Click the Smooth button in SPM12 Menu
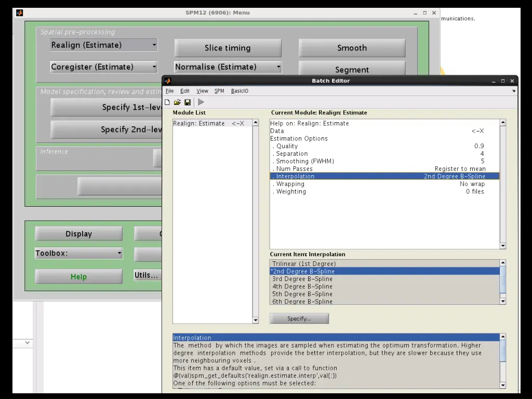This screenshot has width=532, height=399. [x=352, y=48]
